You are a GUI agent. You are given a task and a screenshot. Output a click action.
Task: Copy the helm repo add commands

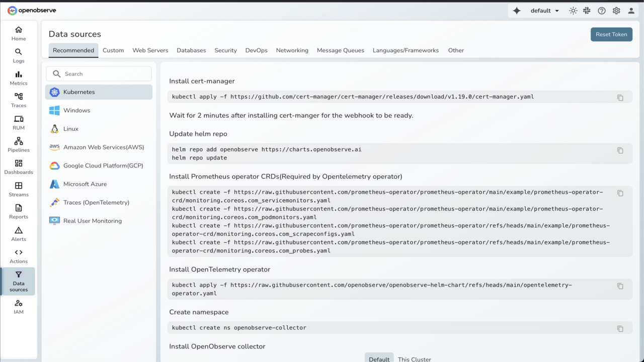tap(620, 150)
